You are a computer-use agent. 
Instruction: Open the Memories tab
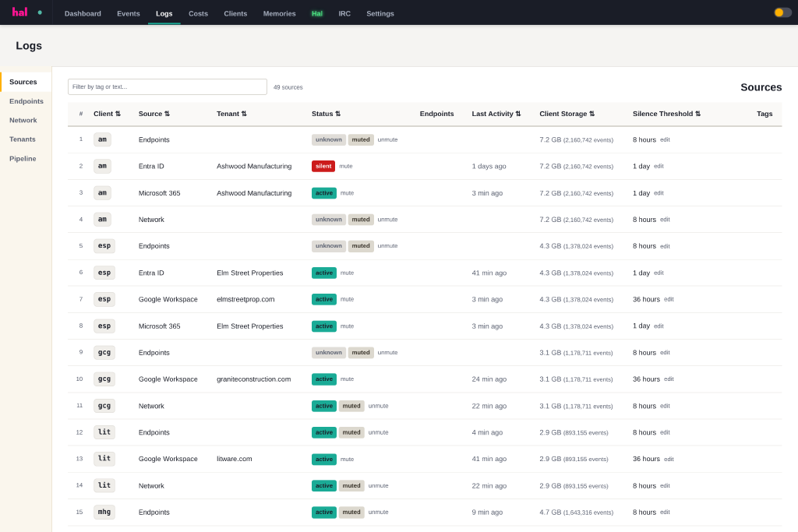click(x=279, y=14)
